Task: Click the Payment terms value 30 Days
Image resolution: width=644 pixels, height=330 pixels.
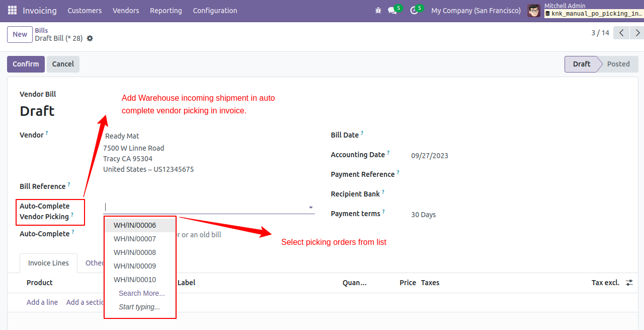Action: tap(424, 215)
